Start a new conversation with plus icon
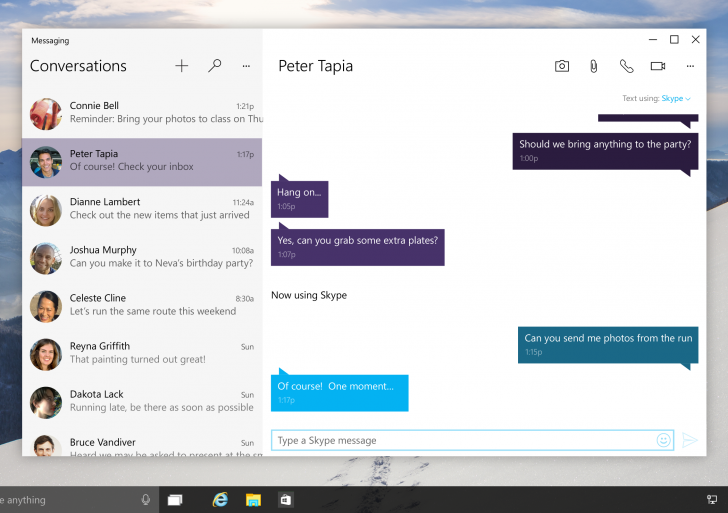This screenshot has width=728, height=513. (181, 66)
